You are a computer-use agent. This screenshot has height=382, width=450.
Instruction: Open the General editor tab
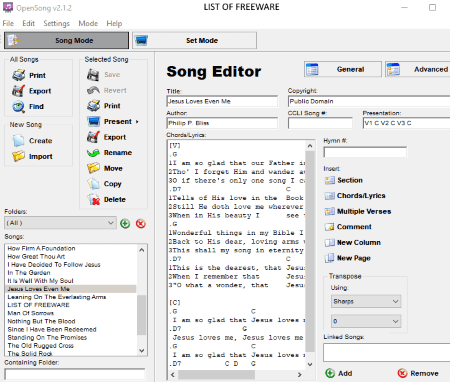343,69
